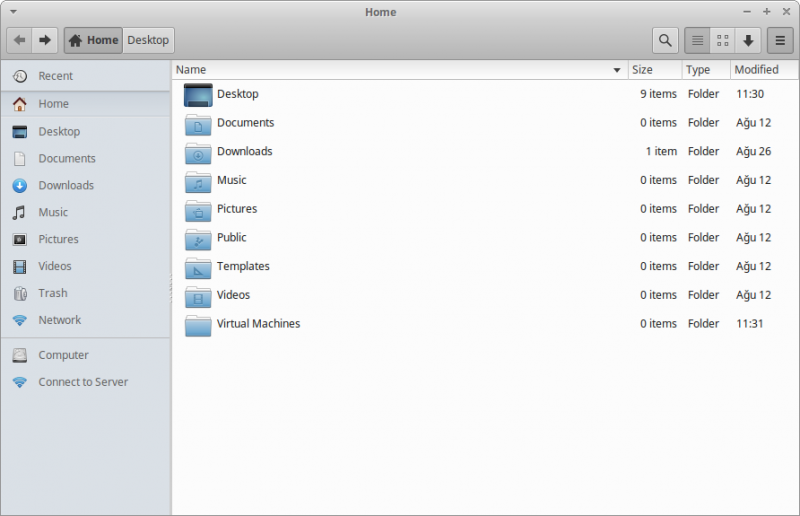Sort by the Modified column header
The width and height of the screenshot is (800, 516).
click(763, 70)
